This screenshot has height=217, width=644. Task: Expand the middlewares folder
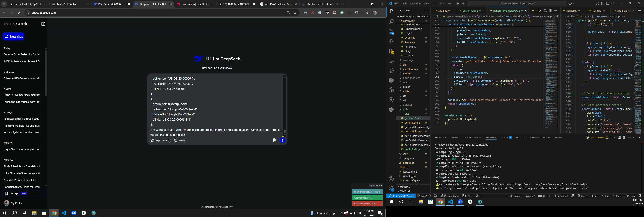410,69
